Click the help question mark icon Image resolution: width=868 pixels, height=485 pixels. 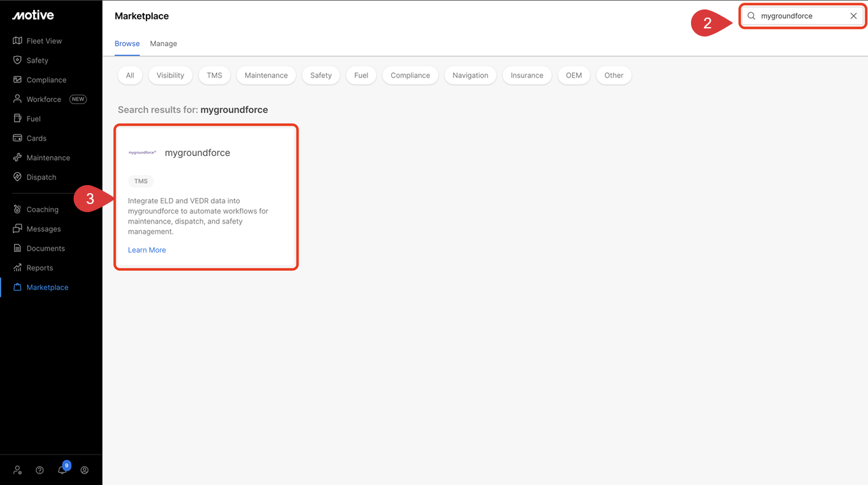40,470
